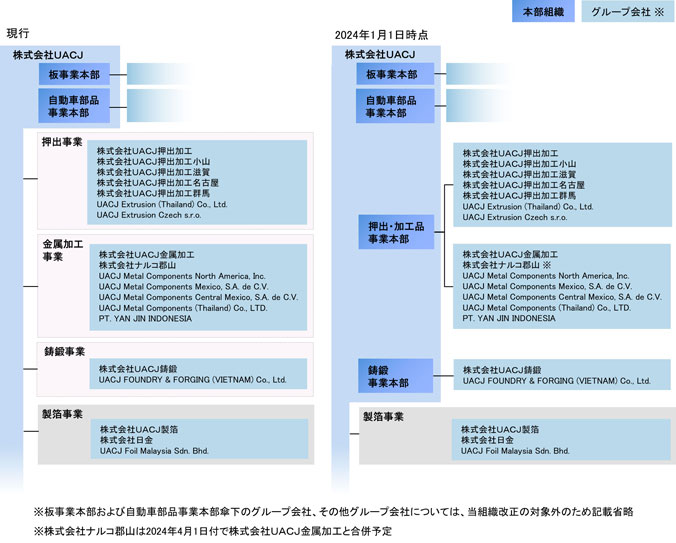Select the 押出事業 label in 現行 chart

62,143
